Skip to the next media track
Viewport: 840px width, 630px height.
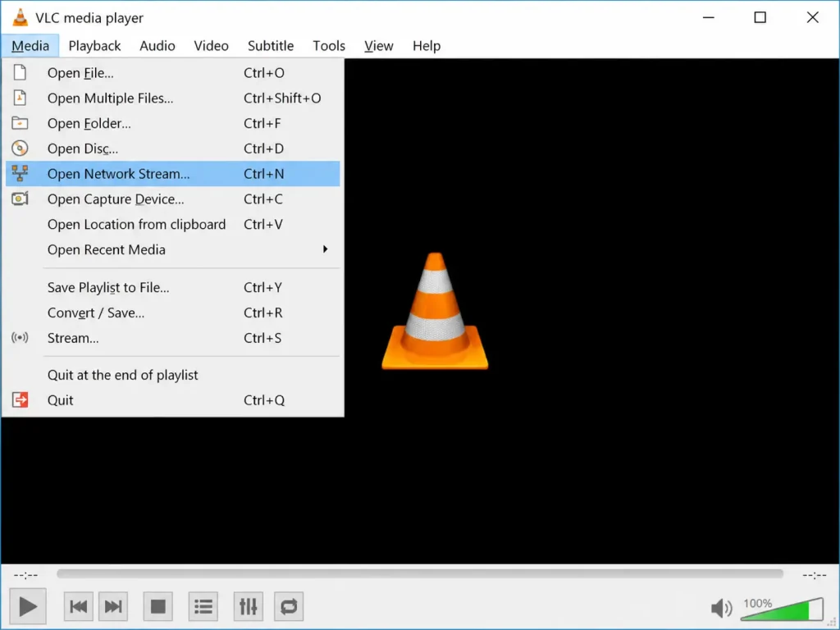[113, 606]
